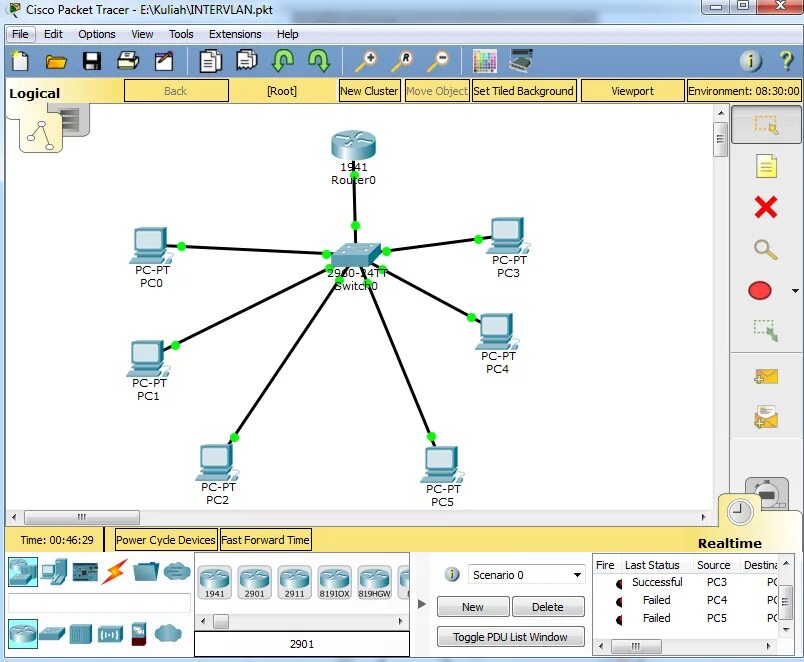
Task: Select the Connections lightning bolt category
Action: [114, 572]
